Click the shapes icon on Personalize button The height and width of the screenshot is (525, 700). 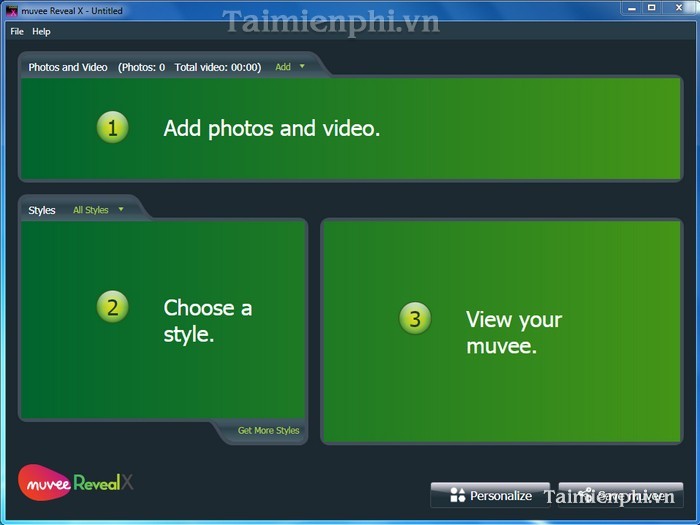(457, 495)
